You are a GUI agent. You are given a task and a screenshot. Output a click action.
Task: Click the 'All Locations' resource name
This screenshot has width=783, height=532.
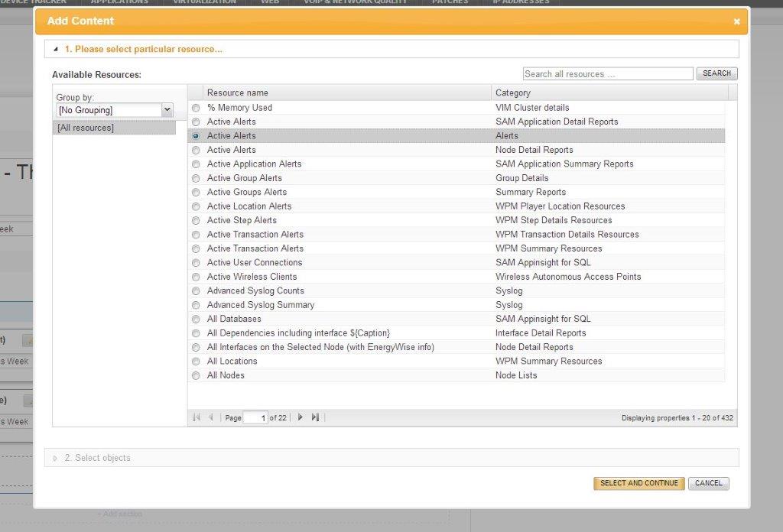232,362
